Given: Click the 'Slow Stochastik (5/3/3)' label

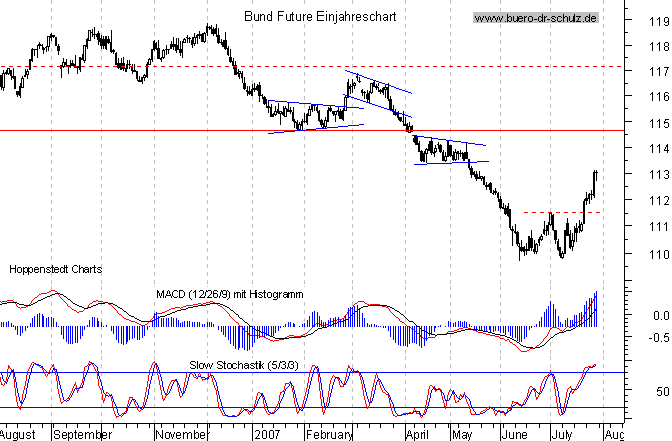Looking at the screenshot, I should click(x=244, y=365).
